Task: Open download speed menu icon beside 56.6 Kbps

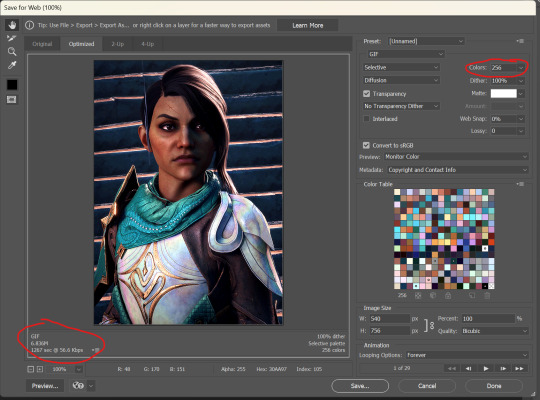Action: coord(96,350)
